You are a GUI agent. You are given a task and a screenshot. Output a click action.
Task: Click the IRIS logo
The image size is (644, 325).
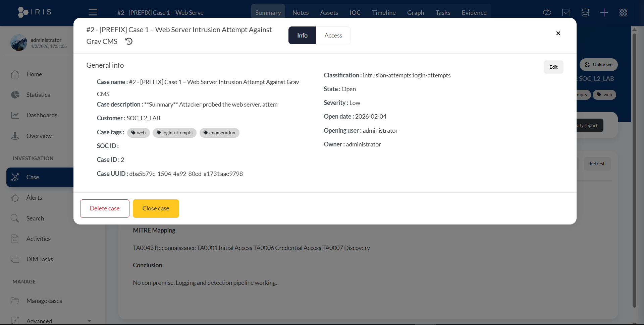point(35,12)
